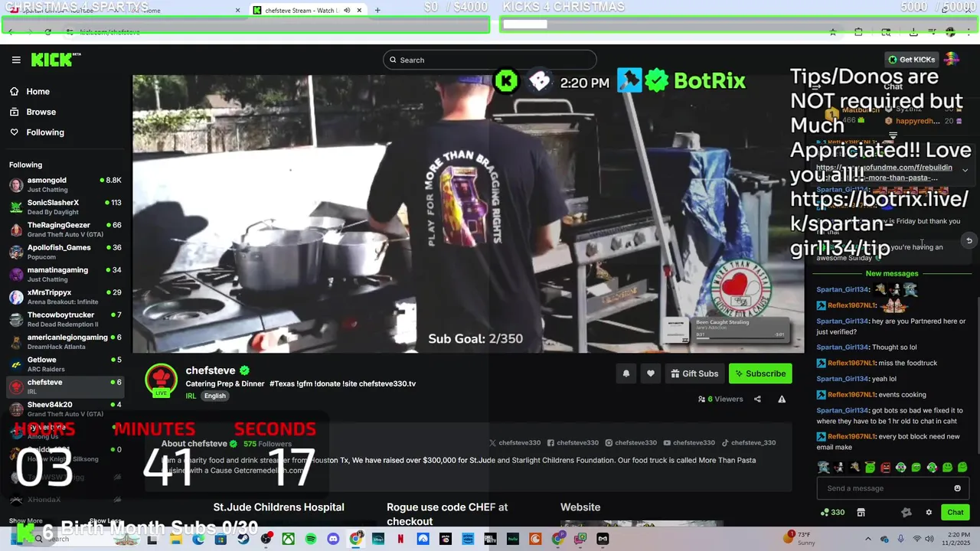Click the KICK logo
This screenshot has height=551, width=980.
(x=55, y=60)
